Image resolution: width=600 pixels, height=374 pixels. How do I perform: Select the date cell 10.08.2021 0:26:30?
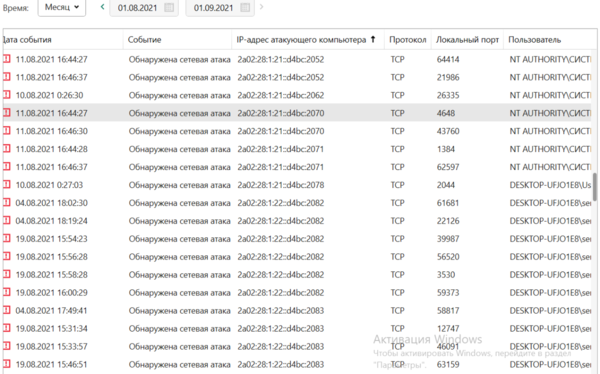49,95
